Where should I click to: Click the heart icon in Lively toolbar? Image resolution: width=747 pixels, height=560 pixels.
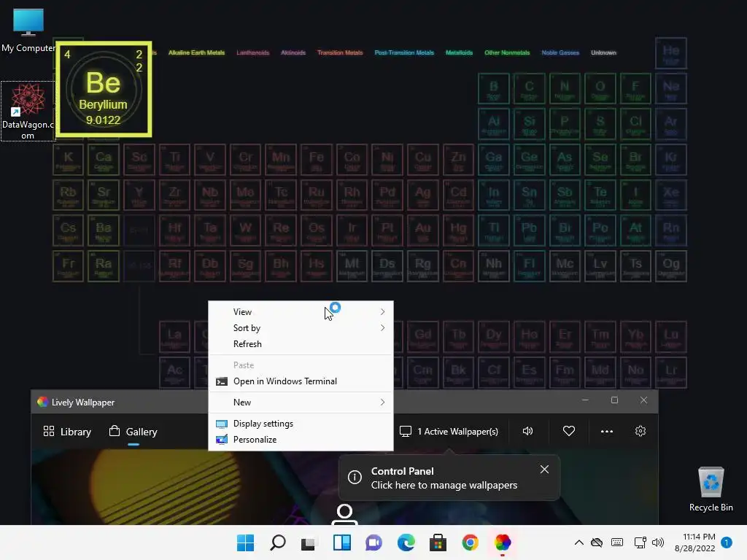click(569, 432)
